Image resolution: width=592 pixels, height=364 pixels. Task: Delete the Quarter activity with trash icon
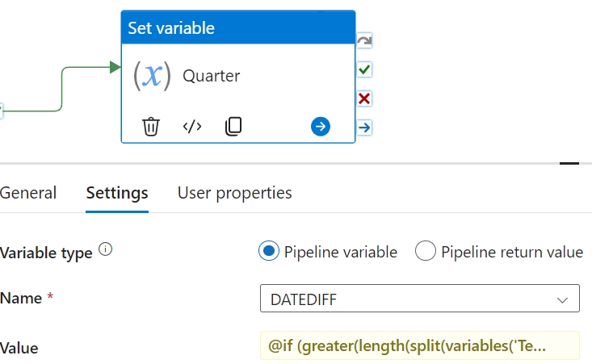point(151,127)
